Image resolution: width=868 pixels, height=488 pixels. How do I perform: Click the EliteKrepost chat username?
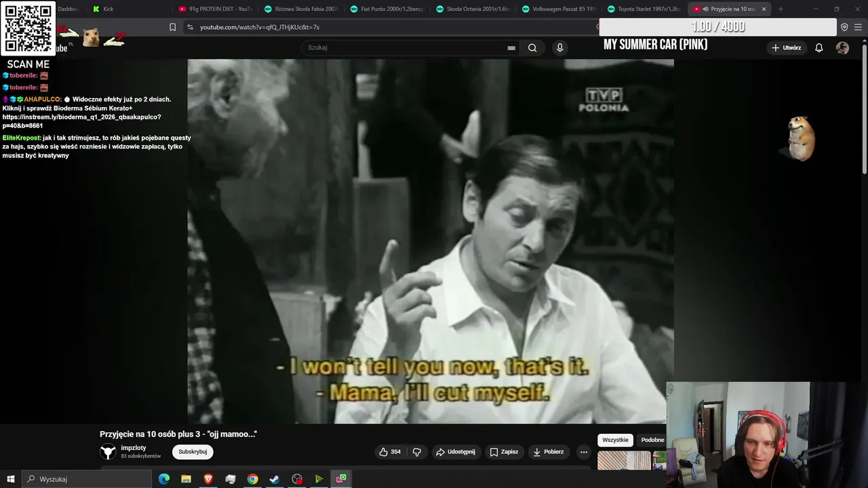(22, 138)
